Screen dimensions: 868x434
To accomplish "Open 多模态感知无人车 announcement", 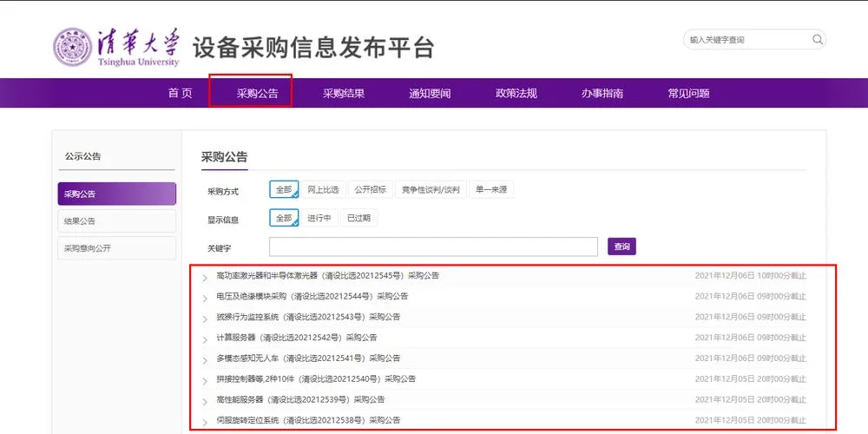I will pos(308,358).
